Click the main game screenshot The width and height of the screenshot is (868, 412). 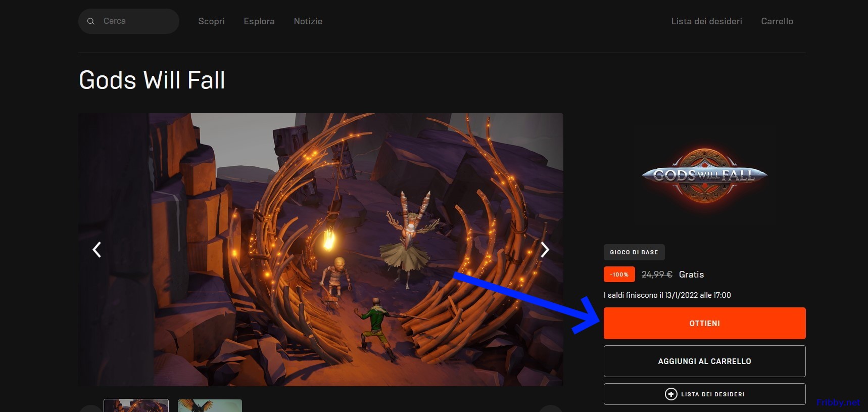[x=321, y=249]
